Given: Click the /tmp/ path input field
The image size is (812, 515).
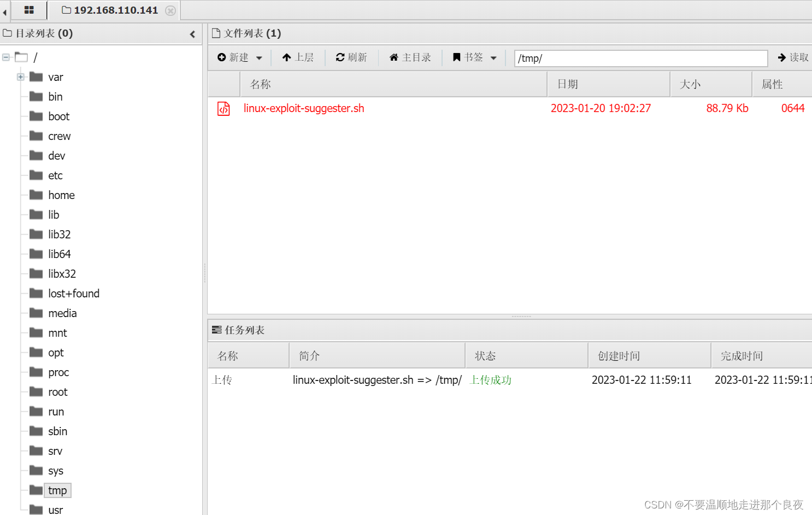Looking at the screenshot, I should (x=641, y=58).
